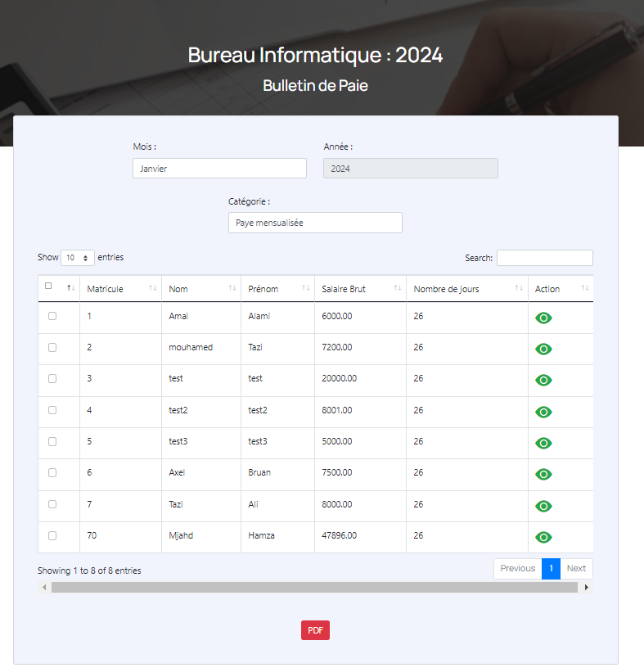The height and width of the screenshot is (672, 644).
Task: Sort table by Salaire Brut column arrows
Action: tap(398, 289)
